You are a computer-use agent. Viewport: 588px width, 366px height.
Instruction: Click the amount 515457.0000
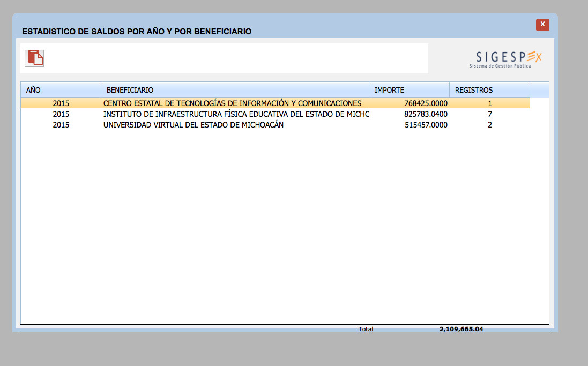(x=426, y=125)
